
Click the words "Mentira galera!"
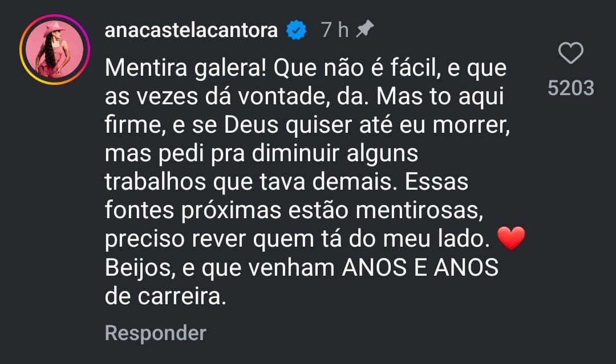186,68
